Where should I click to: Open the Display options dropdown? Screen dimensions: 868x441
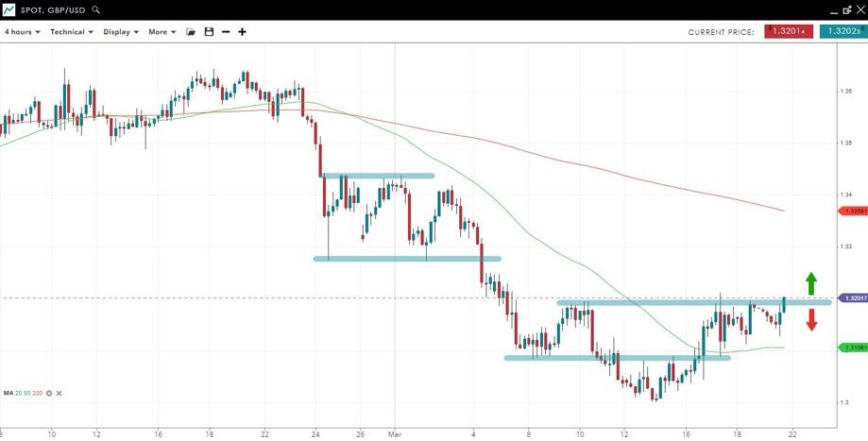pyautogui.click(x=121, y=32)
